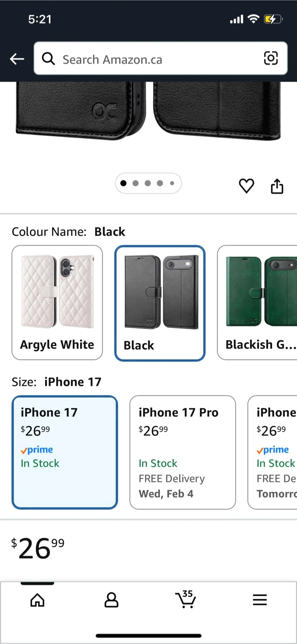The width and height of the screenshot is (297, 644).
Task: Tap the share icon
Action: pyautogui.click(x=277, y=186)
